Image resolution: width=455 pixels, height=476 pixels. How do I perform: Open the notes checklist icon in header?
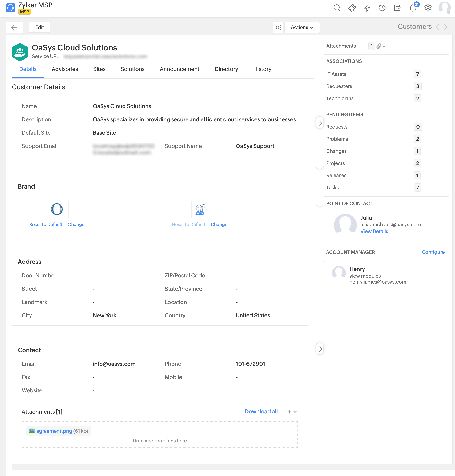click(397, 8)
